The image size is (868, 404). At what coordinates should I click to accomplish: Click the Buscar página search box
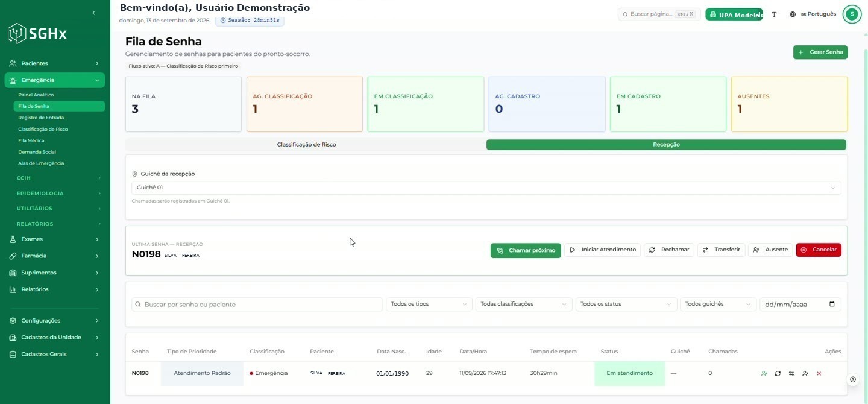659,14
